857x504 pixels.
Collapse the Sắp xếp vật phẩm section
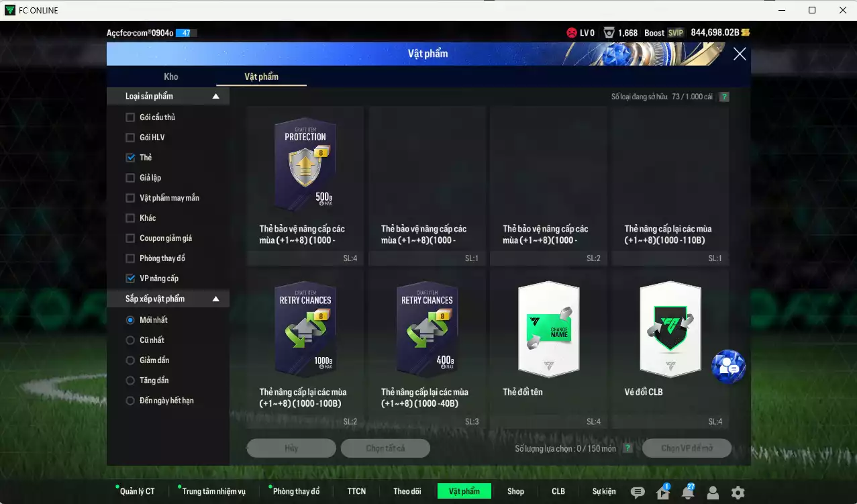pyautogui.click(x=215, y=299)
